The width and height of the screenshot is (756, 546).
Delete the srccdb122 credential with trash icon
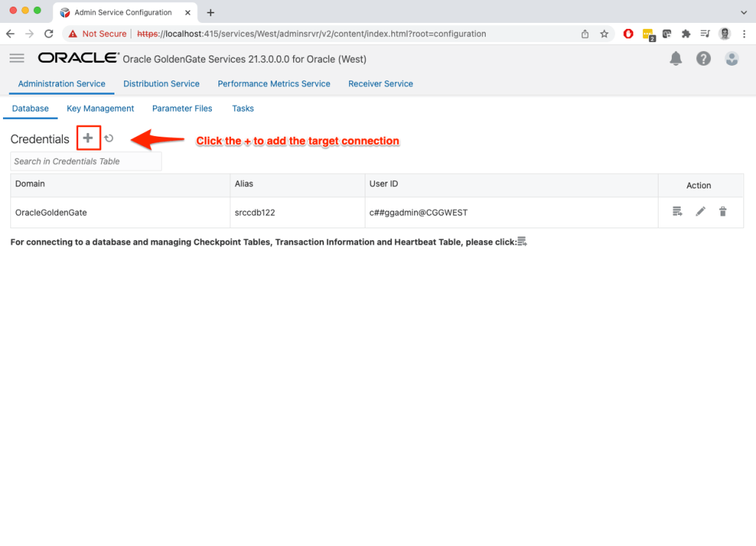(x=723, y=212)
